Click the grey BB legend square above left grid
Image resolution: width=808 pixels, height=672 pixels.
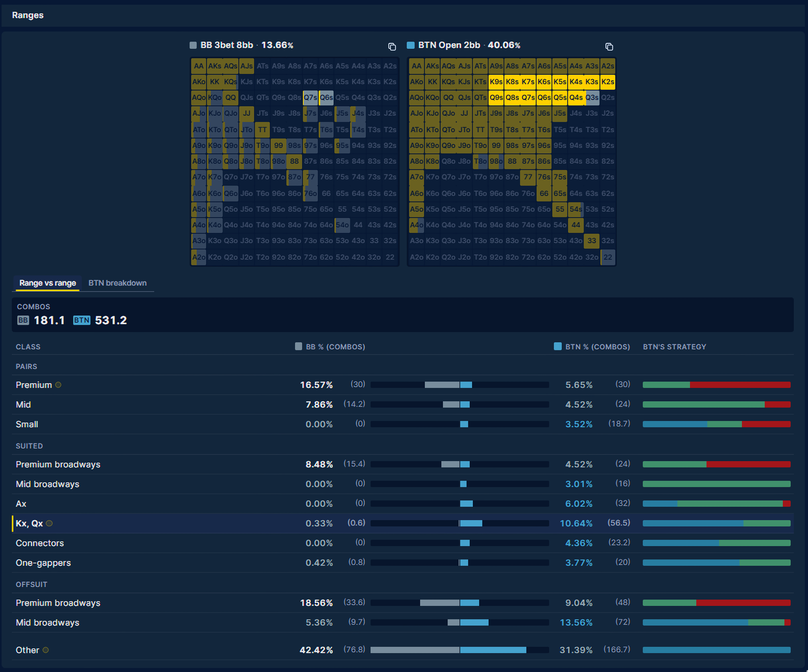pyautogui.click(x=193, y=45)
